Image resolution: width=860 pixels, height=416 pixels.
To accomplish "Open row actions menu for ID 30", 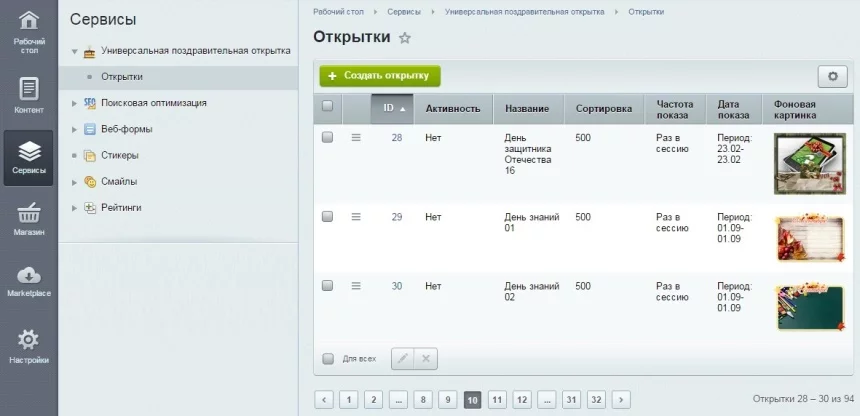I will pos(355,286).
